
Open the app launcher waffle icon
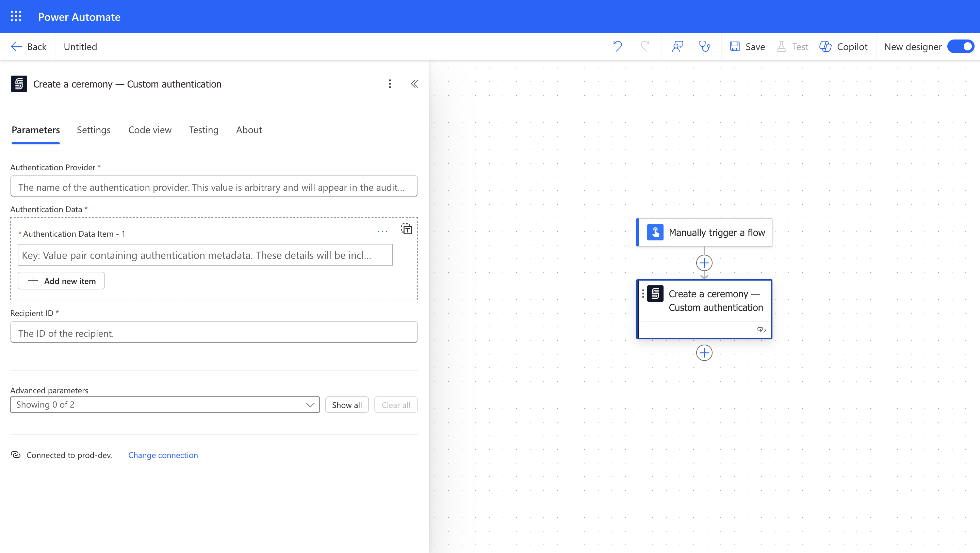[16, 16]
